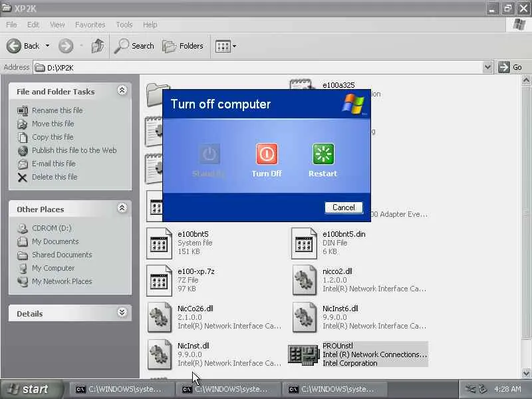
Task: Toggle the Folders pane
Action: click(183, 46)
